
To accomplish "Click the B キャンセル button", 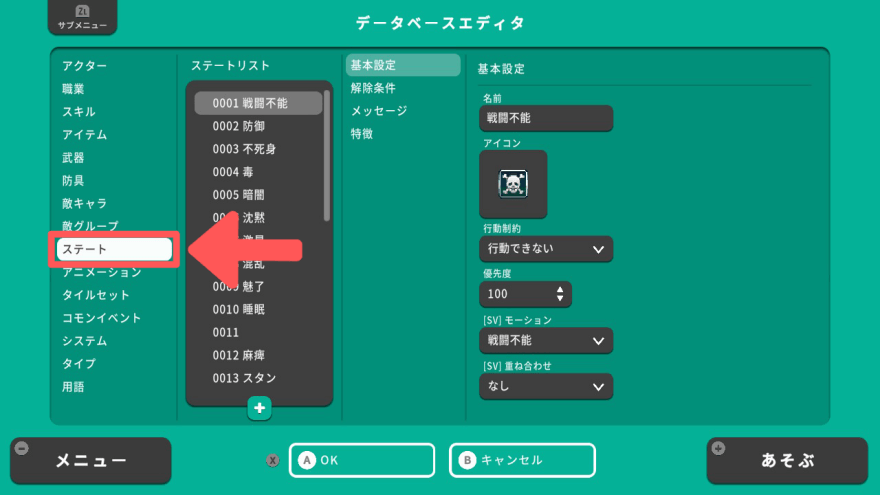I will [522, 460].
